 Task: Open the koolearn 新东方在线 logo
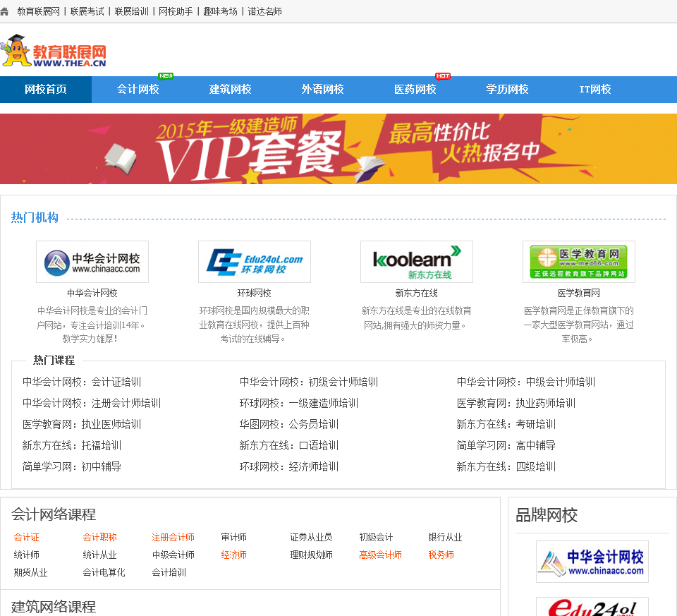click(x=417, y=262)
